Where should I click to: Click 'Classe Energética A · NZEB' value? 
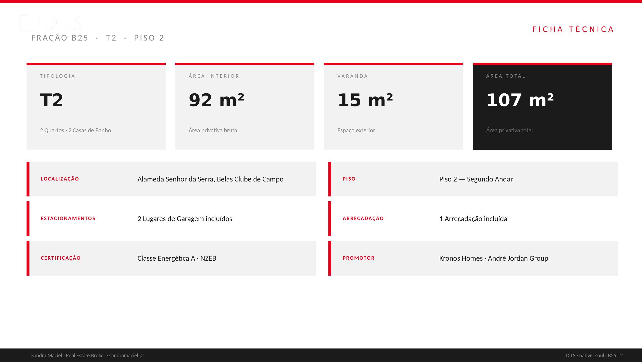click(x=177, y=258)
